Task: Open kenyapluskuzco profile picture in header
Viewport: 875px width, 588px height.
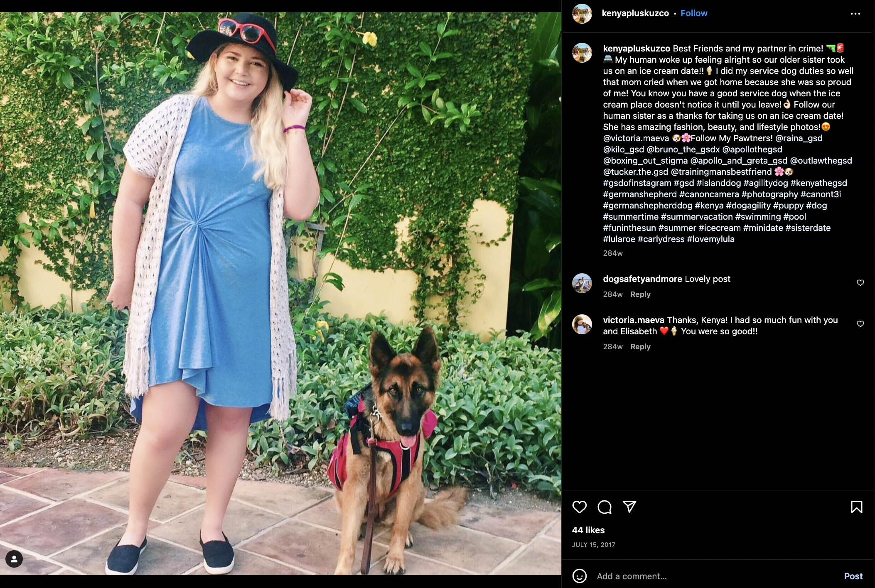Action: click(582, 14)
